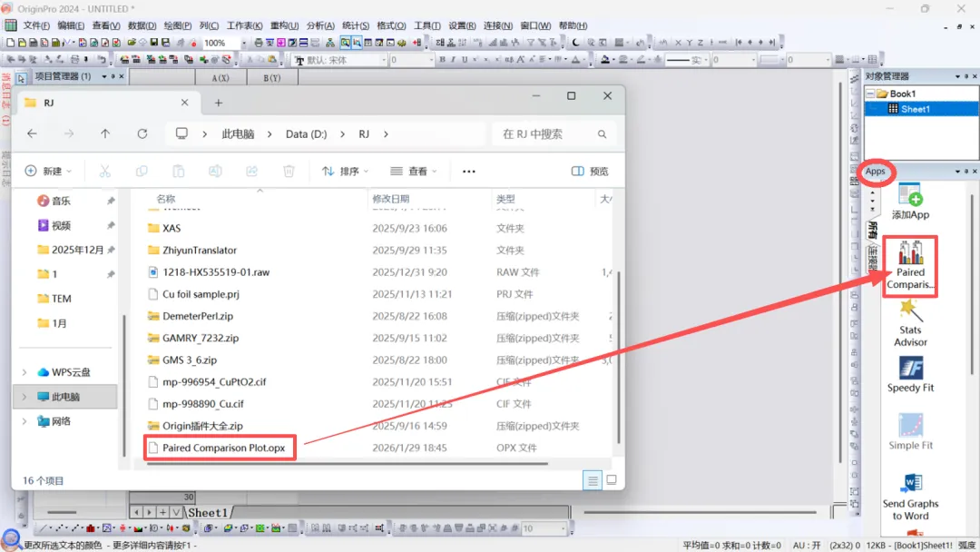Switch Explorer to large thumbnails view icon
The image size is (980, 552).
click(612, 480)
